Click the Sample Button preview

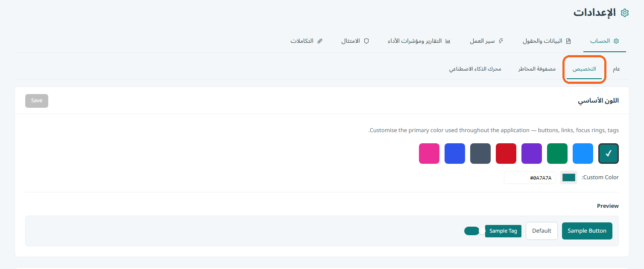(x=587, y=231)
